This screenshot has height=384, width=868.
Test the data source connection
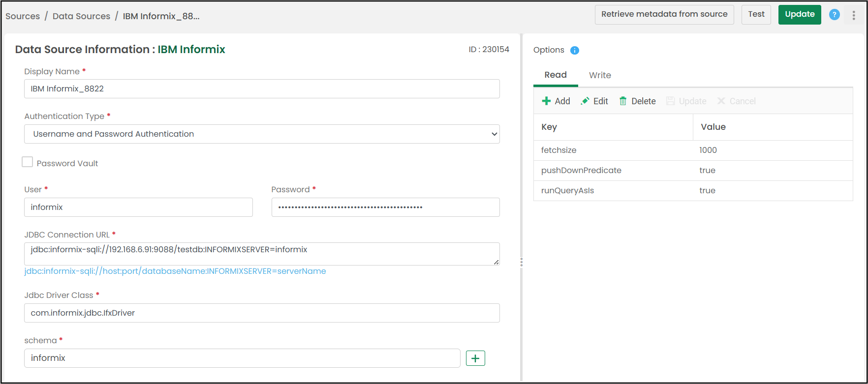click(x=756, y=15)
